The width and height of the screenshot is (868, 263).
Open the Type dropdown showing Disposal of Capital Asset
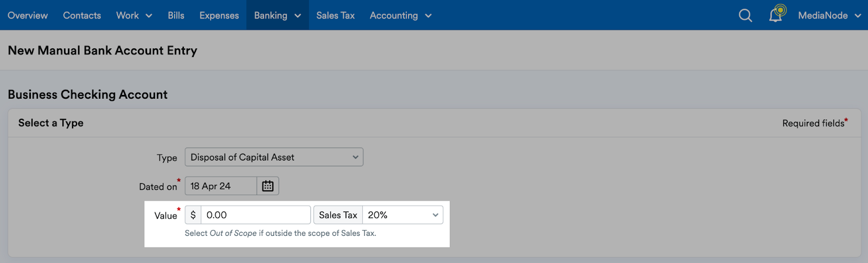point(274,157)
